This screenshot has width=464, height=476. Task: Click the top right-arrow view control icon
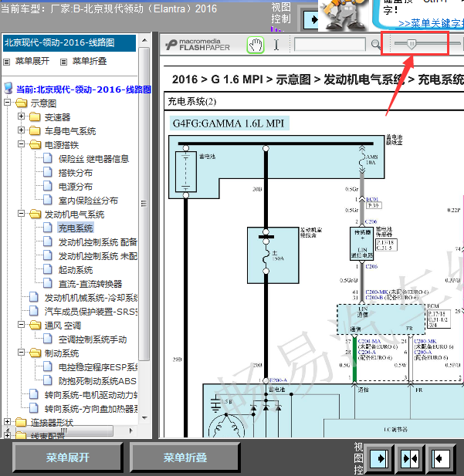pyautogui.click(x=311, y=19)
